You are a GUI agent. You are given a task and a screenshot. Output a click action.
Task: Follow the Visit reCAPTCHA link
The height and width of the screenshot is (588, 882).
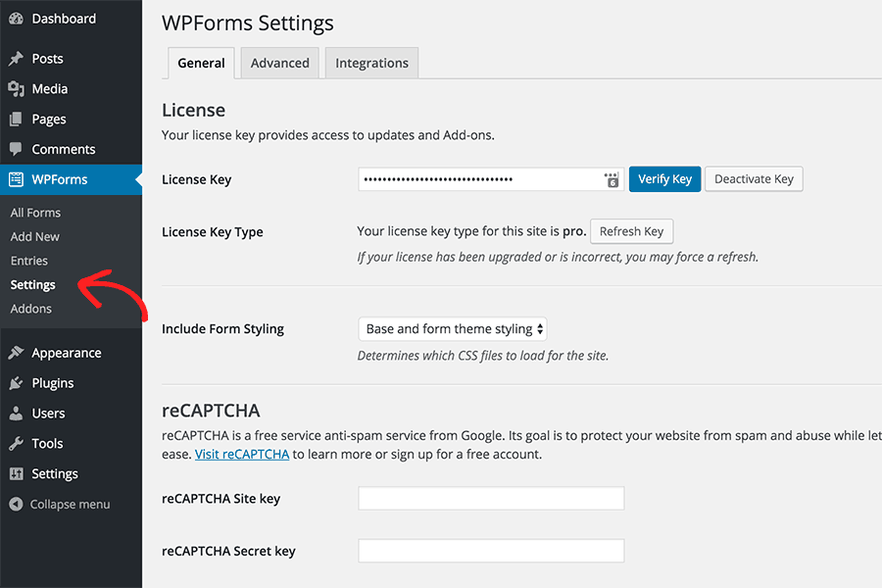[242, 454]
